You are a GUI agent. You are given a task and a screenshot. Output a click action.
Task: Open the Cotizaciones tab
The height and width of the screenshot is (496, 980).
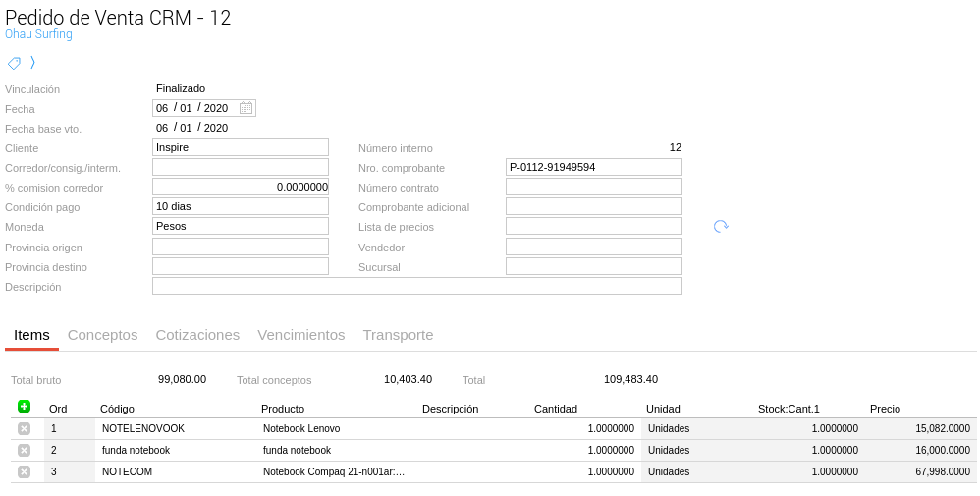coord(197,335)
